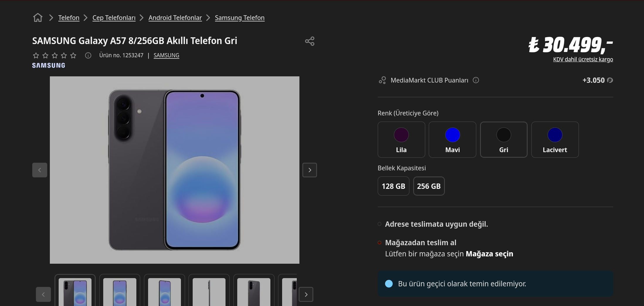Open the Telefon breadcrumb
Viewport: 644px width, 306px height.
tap(69, 18)
